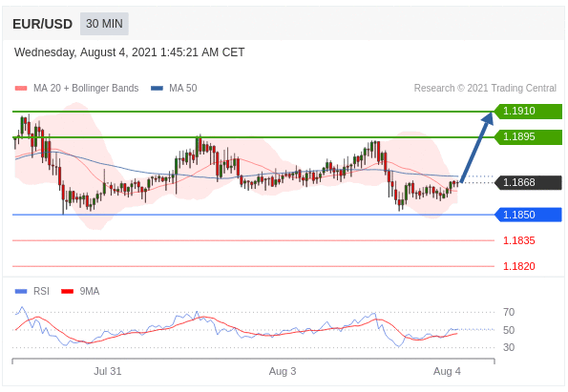Viewport: 568px width, 392px height.
Task: Click the 30 MIN timeframe badge
Action: tap(104, 24)
